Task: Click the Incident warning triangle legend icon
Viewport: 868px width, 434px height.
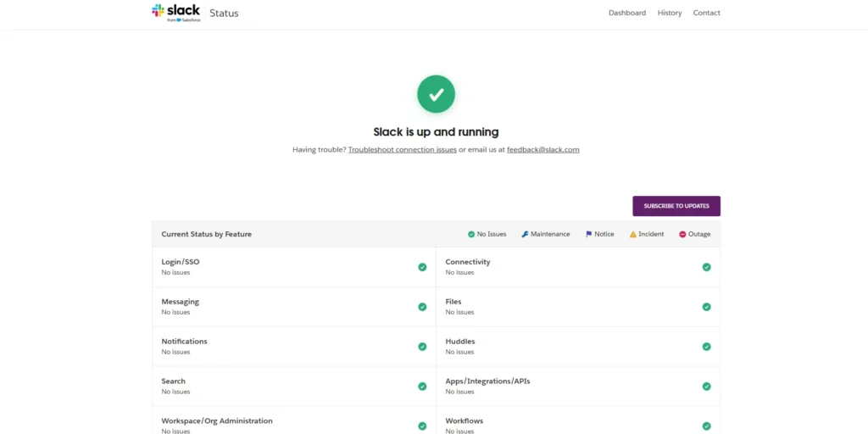Action: tap(632, 234)
